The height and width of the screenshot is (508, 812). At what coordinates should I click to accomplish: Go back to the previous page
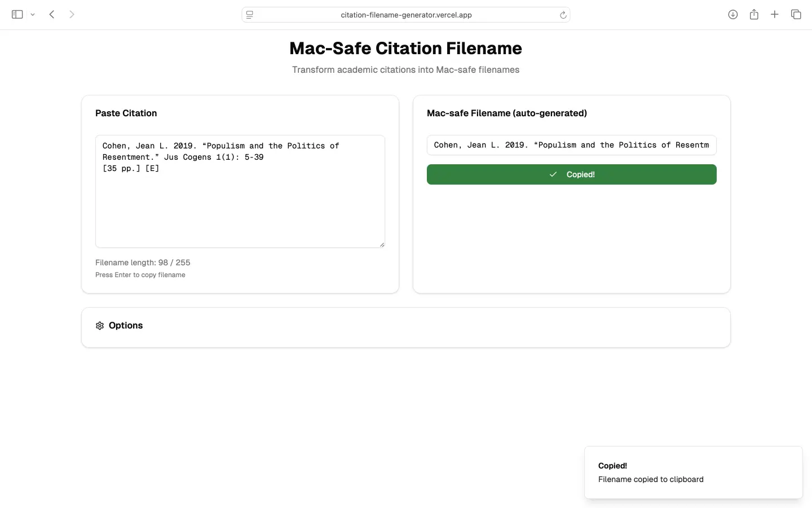(x=51, y=14)
